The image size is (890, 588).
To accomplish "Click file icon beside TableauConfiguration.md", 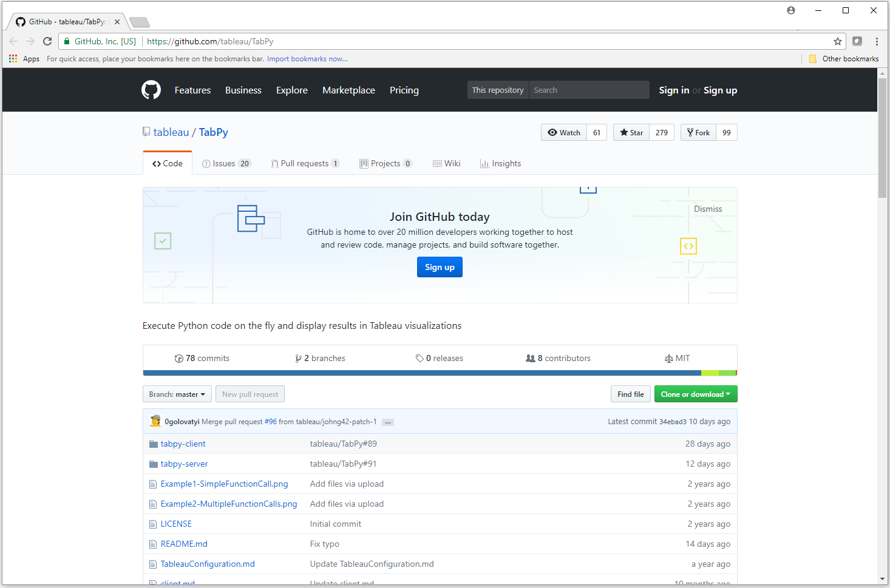I will [x=153, y=564].
